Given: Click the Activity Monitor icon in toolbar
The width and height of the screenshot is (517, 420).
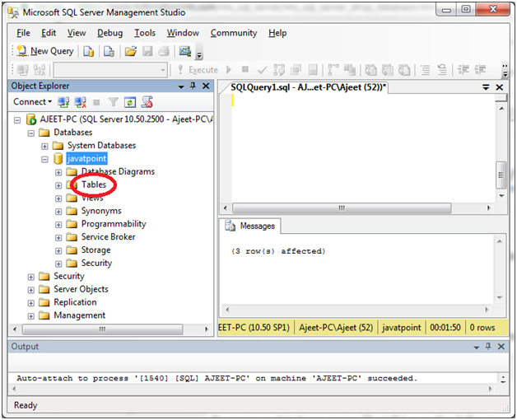Looking at the screenshot, I should click(x=185, y=51).
